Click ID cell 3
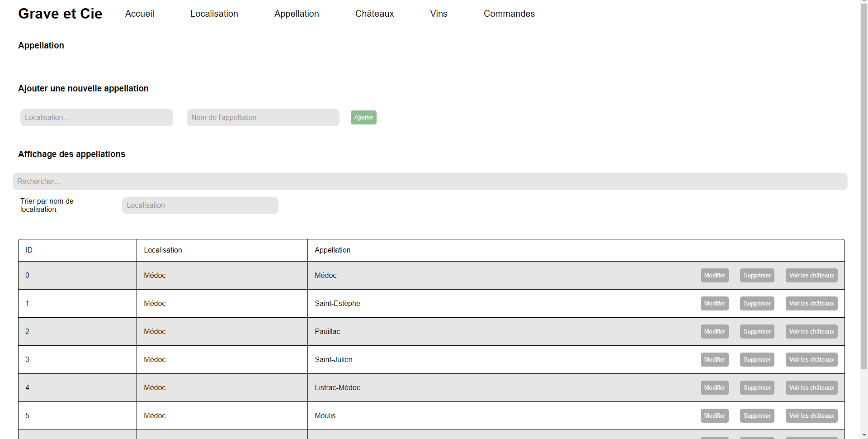 [77, 360]
